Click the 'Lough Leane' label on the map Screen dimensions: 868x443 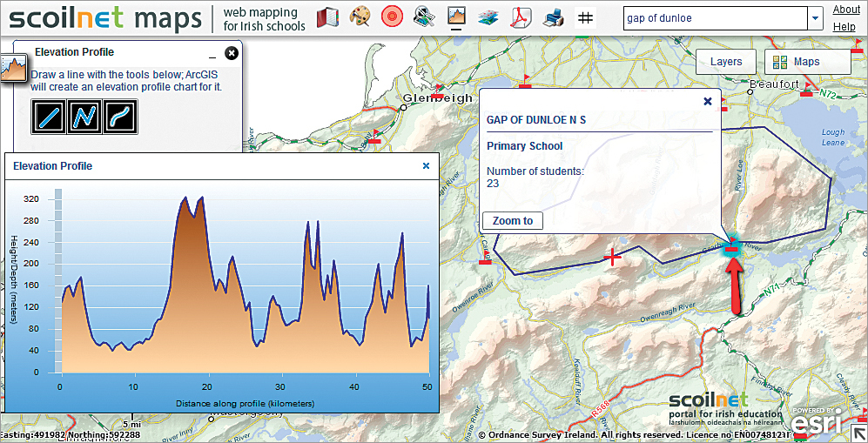coord(833,138)
